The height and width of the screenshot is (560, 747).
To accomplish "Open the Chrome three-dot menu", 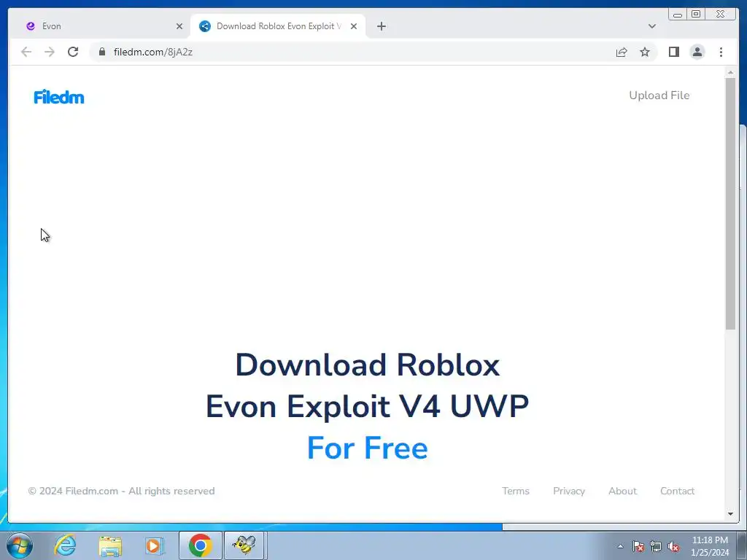I will (x=721, y=52).
